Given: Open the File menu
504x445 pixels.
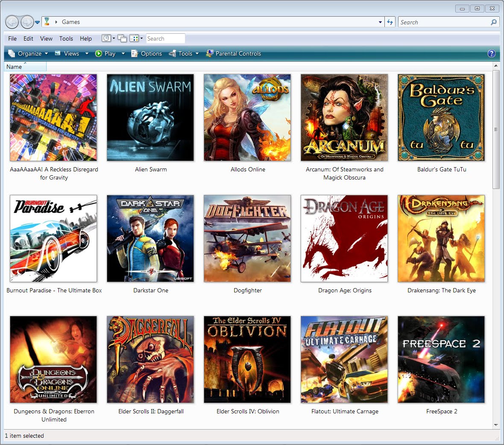Looking at the screenshot, I should (x=12, y=38).
